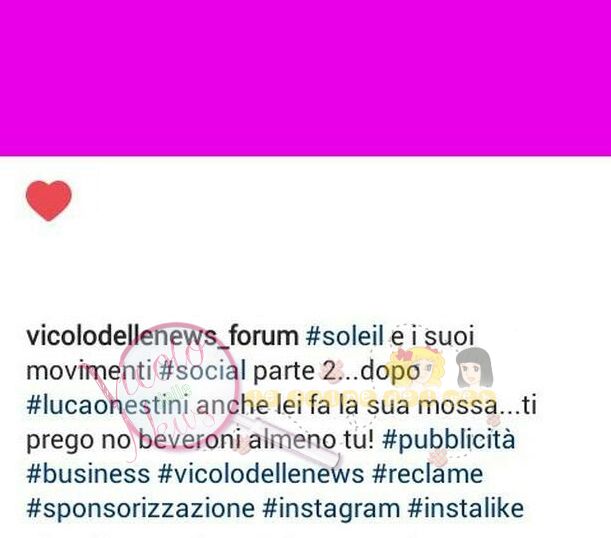Open the #instagram hashtag
611x538 pixels.
331,509
